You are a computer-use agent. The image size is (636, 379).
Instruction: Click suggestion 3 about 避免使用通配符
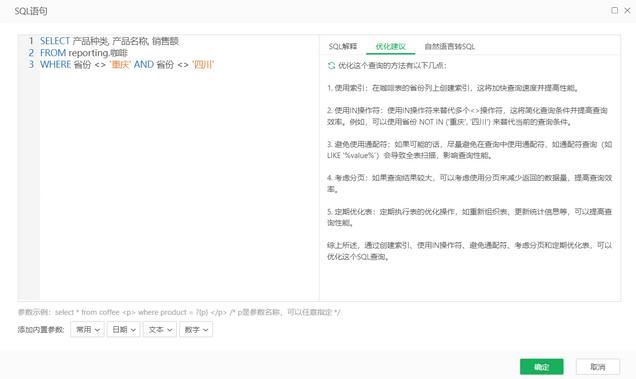pos(469,150)
